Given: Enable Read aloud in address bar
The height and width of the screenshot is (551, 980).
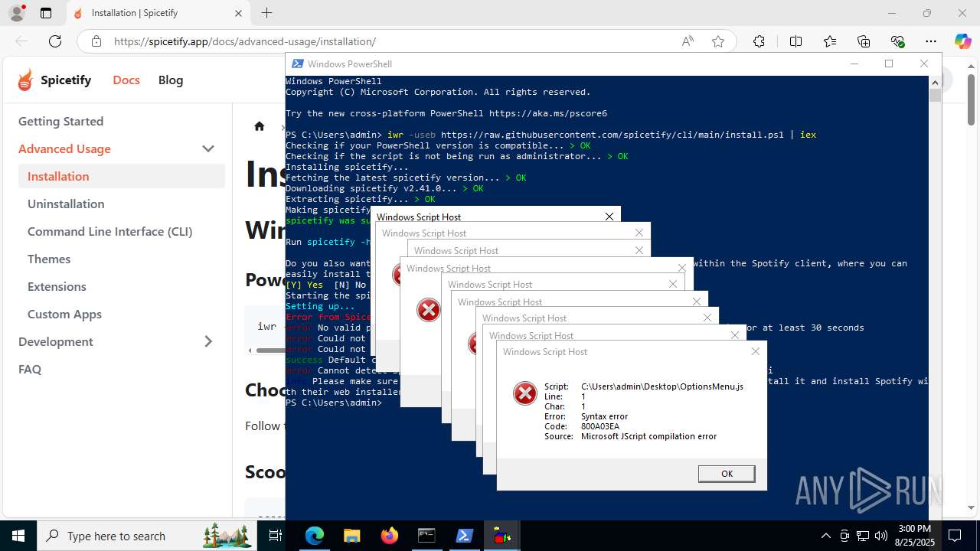Looking at the screenshot, I should pyautogui.click(x=688, y=41).
